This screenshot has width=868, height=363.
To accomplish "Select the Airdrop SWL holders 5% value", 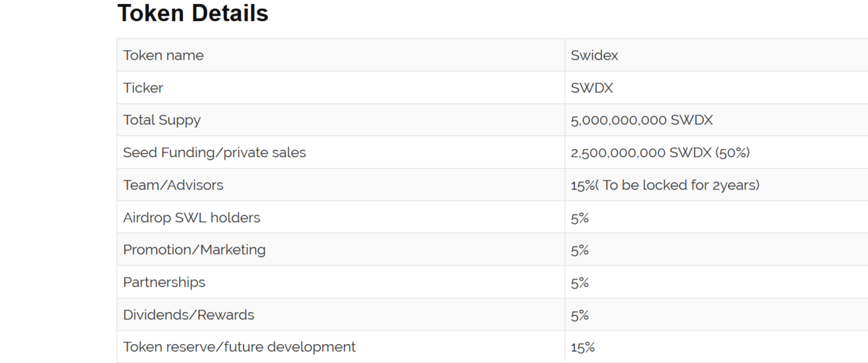I will pos(580,218).
